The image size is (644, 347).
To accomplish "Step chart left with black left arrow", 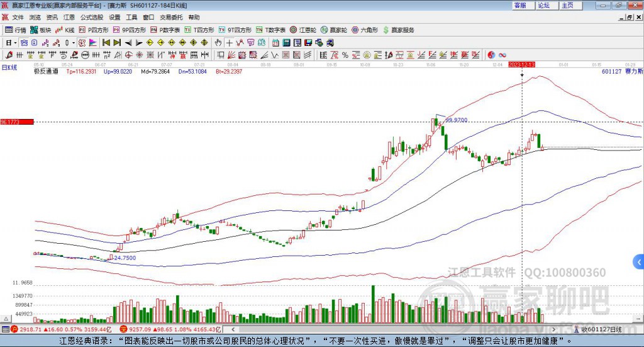I will (x=128, y=43).
